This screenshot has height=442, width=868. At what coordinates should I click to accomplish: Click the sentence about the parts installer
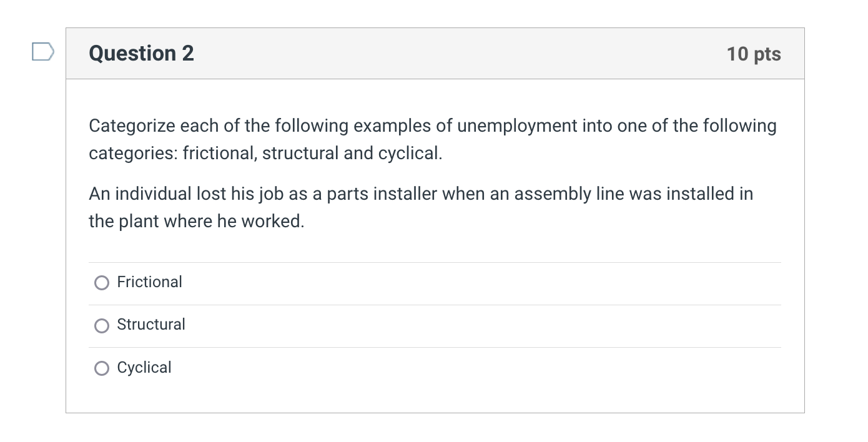421,207
